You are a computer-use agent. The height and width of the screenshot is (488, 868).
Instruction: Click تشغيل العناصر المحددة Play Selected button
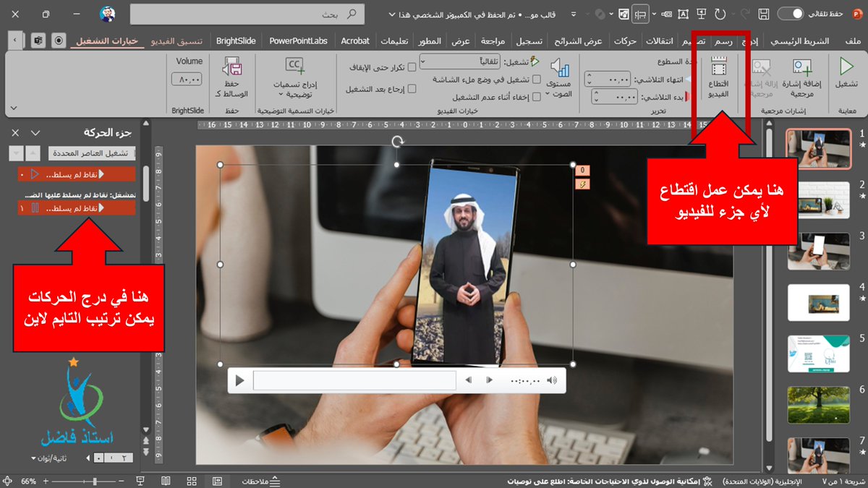[92, 153]
